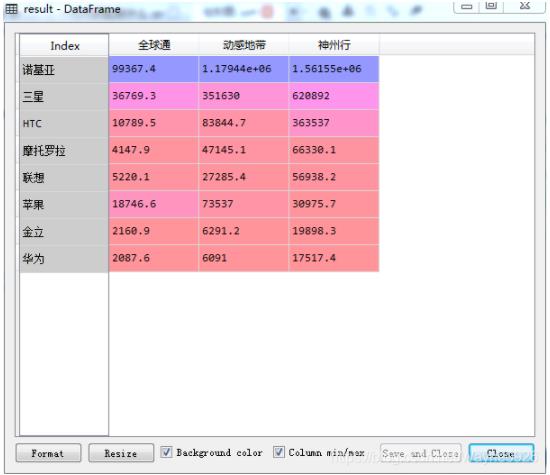Select cell with value 19898.3

click(x=334, y=231)
